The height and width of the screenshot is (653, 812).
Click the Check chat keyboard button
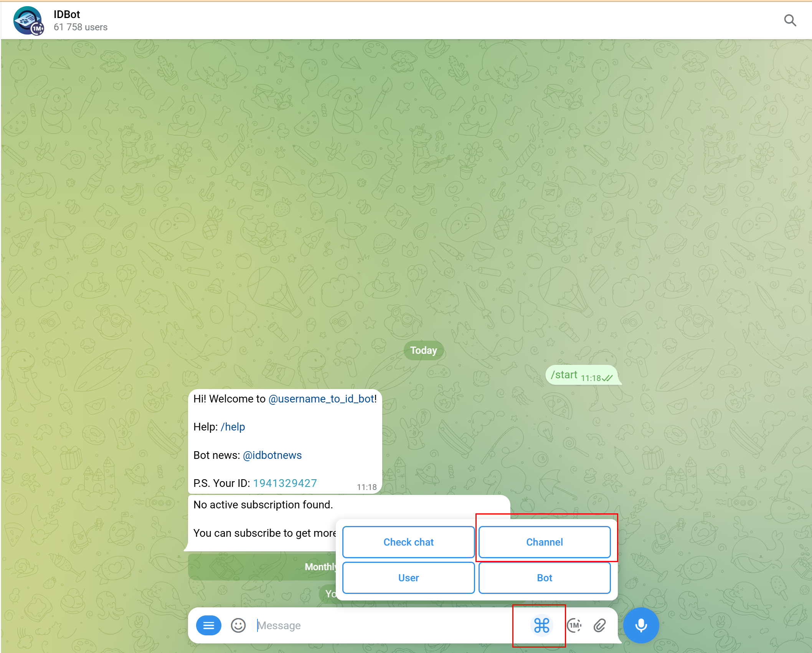pyautogui.click(x=408, y=542)
